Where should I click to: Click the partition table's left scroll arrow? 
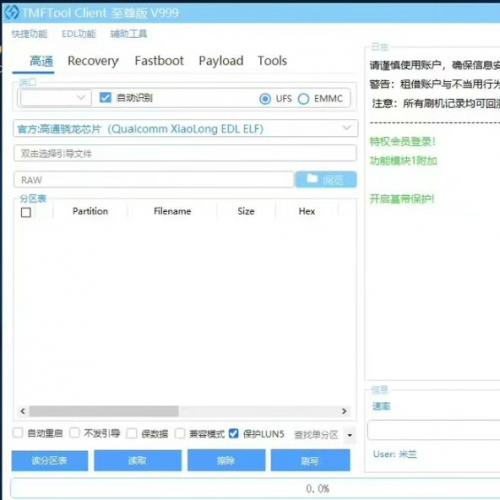tap(23, 411)
